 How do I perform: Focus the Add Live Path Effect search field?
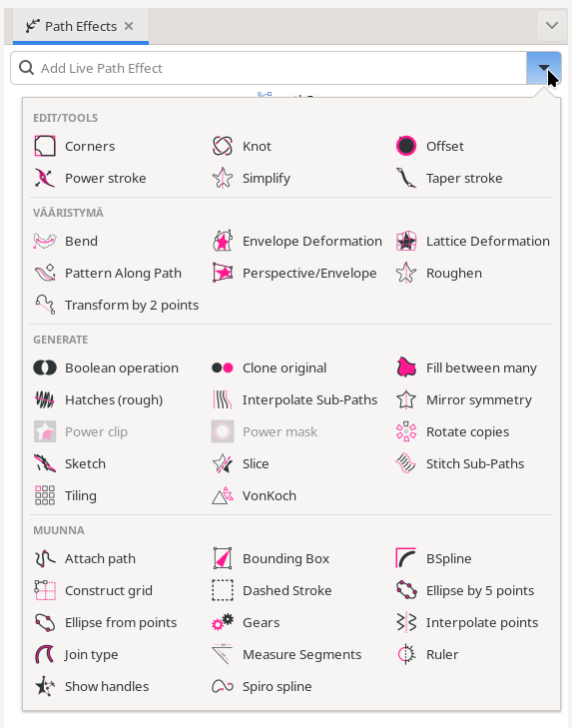coord(269,68)
